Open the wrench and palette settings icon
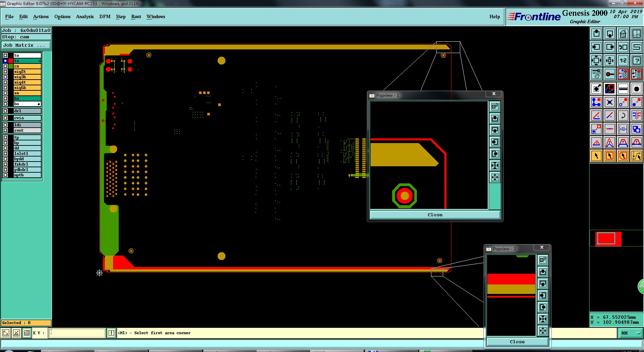The height and width of the screenshot is (352, 644). (596, 74)
